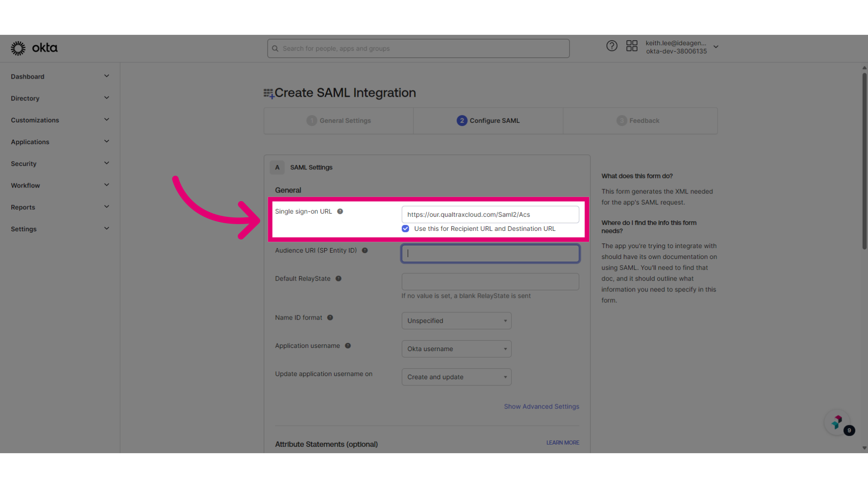Screen dimensions: 868x488
Task: Click the info icon beside Default RelayState
Action: [338, 279]
